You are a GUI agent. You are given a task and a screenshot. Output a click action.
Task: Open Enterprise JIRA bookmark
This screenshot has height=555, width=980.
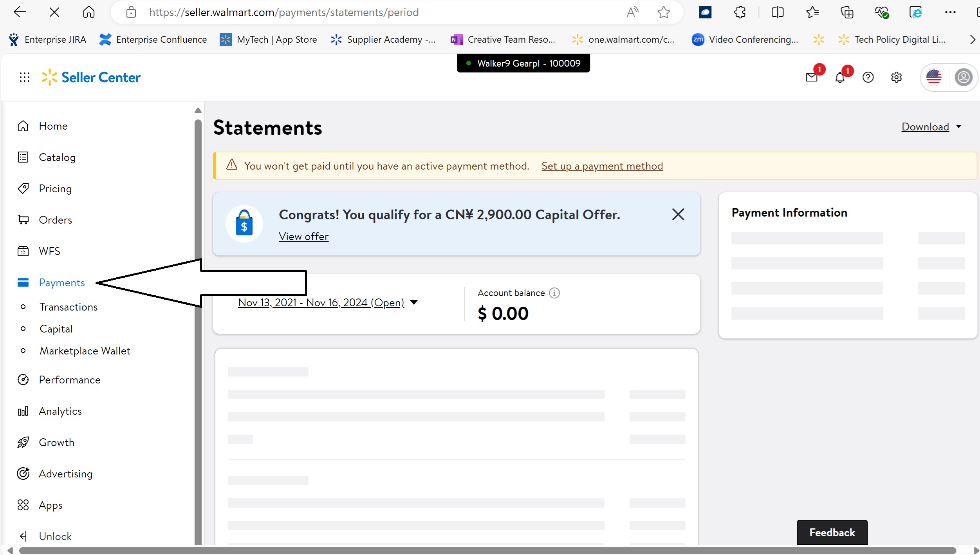[x=47, y=40]
